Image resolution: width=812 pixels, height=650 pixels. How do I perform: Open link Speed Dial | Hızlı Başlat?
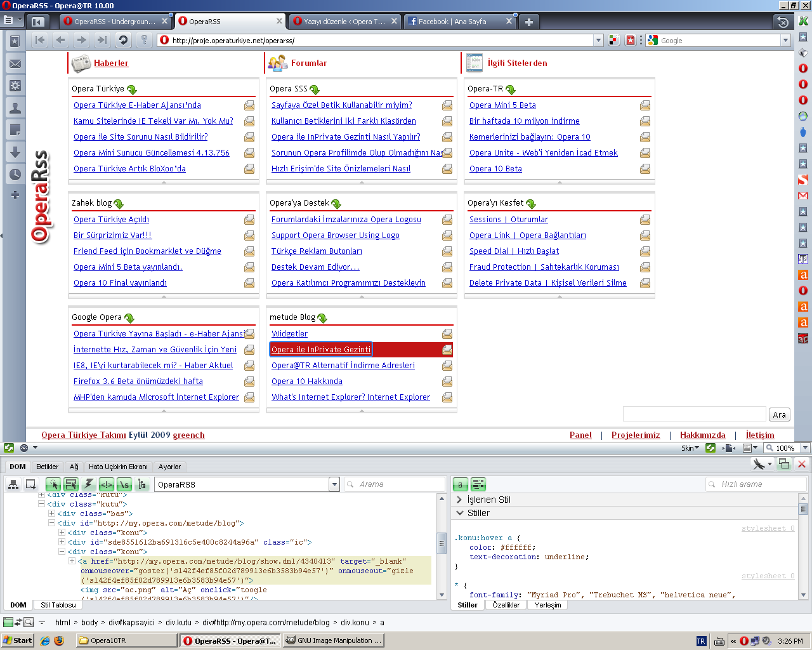(514, 251)
